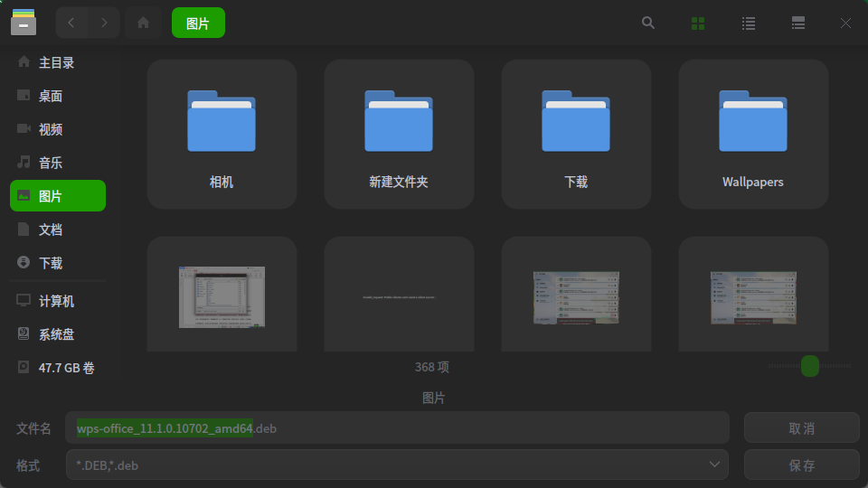Go back to previous folder
The width and height of the screenshot is (868, 488).
point(71,23)
